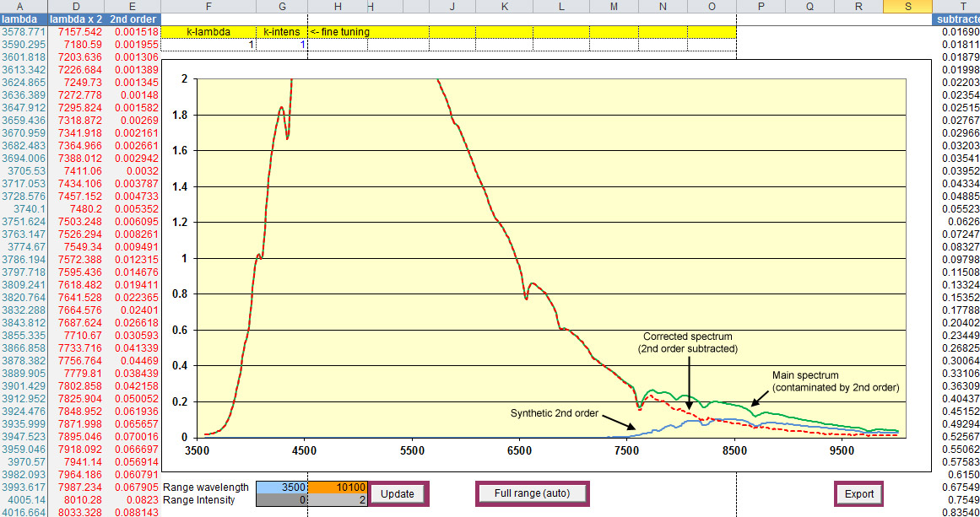
Task: Select column K header
Action: (x=504, y=6)
